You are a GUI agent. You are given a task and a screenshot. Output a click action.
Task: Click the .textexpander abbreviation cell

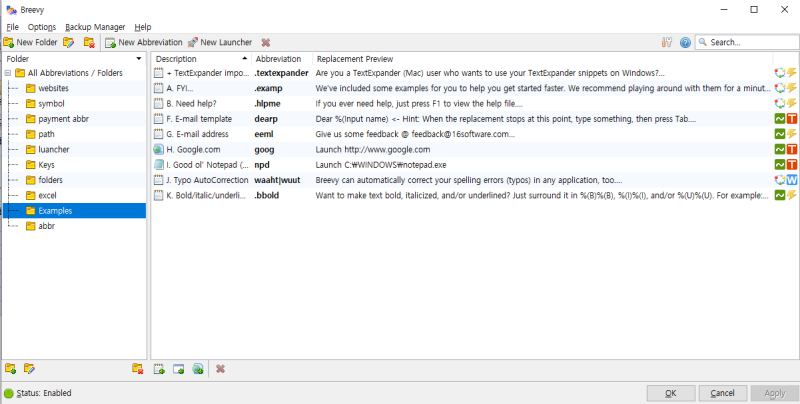tap(282, 73)
